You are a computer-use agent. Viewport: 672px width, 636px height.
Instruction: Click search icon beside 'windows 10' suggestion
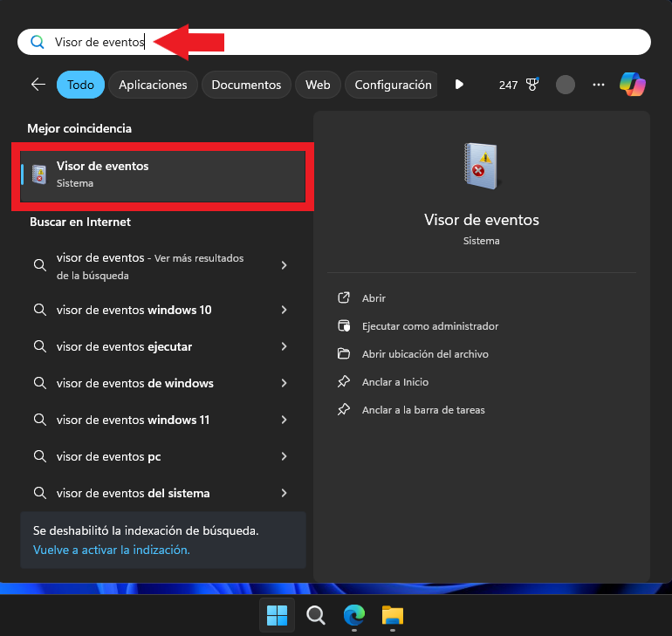point(40,310)
